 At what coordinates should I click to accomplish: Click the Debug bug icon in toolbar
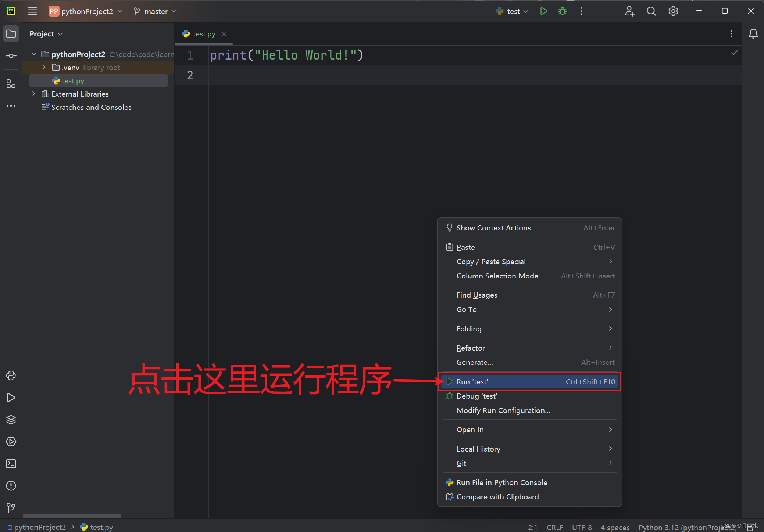[x=562, y=11]
